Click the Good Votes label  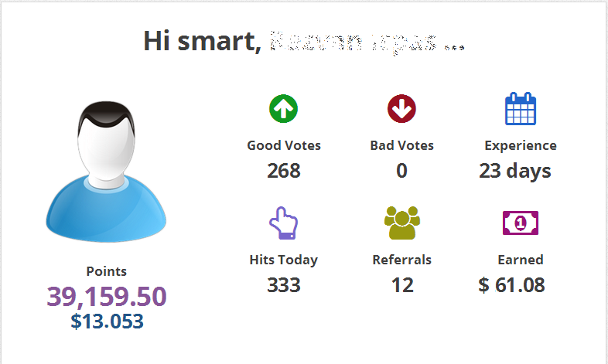(x=284, y=145)
